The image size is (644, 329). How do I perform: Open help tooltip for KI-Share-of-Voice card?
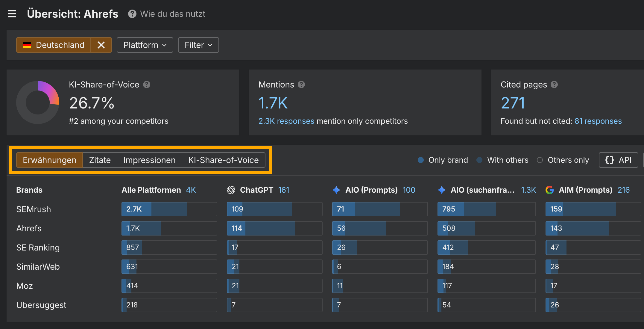pyautogui.click(x=147, y=84)
